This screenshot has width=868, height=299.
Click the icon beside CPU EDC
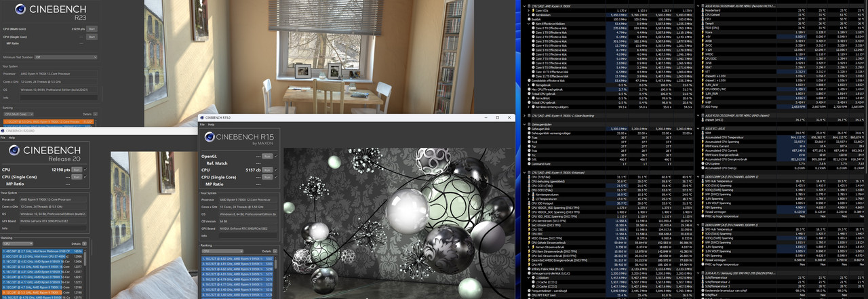(x=529, y=234)
